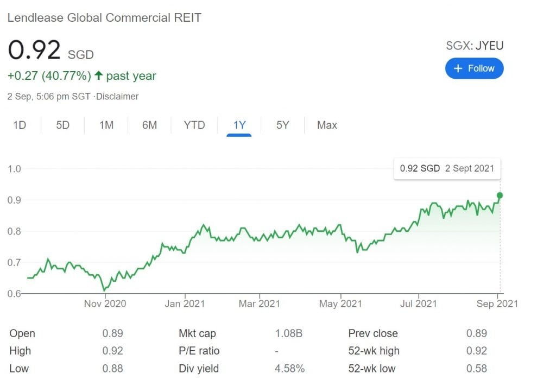Viewport: 556px width, 392px height.
Task: Click the 0.92 SGD current price
Action: point(50,50)
